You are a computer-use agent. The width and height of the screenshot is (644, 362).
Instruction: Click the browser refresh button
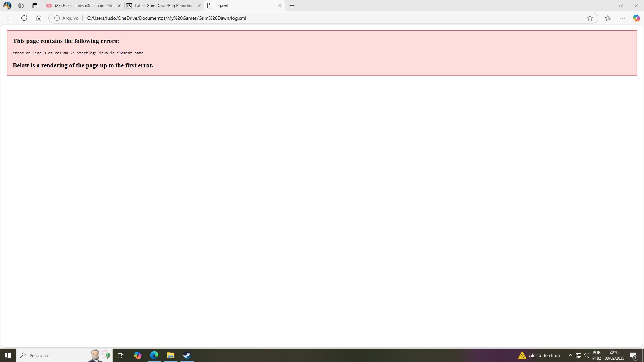coord(24,18)
